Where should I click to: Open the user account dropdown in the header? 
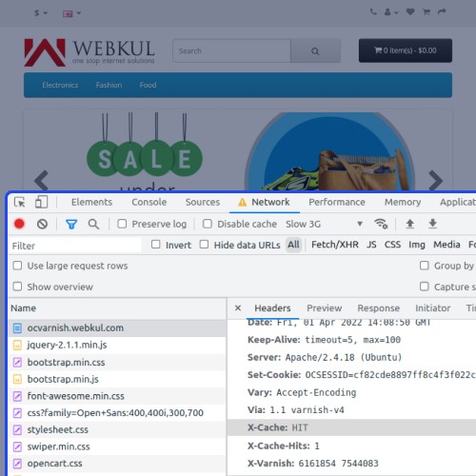391,12
